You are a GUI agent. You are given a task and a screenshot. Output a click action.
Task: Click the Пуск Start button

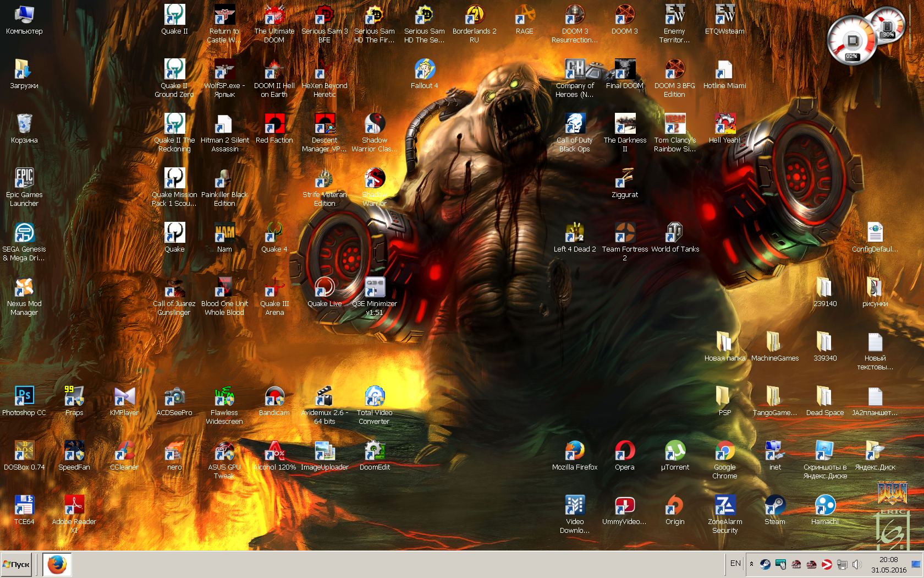coord(16,565)
